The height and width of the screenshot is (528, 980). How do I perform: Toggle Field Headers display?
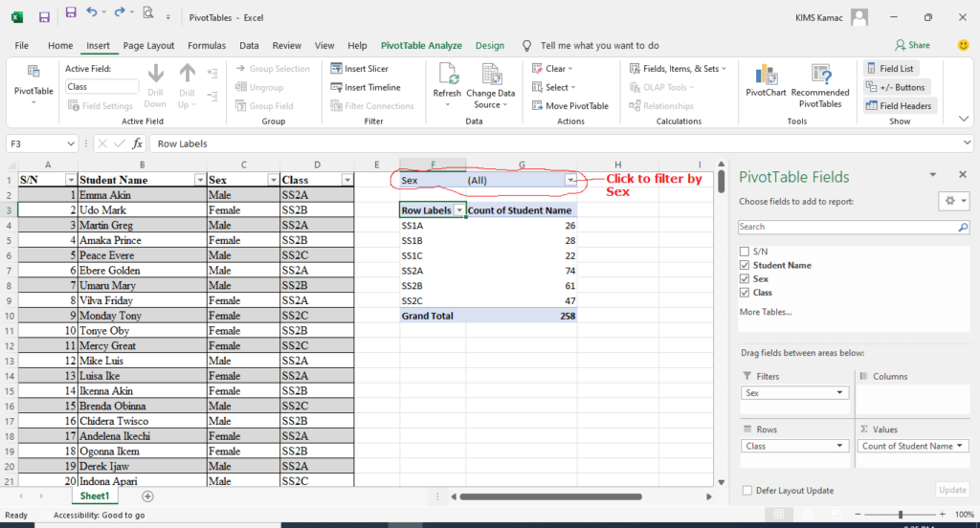[899, 106]
